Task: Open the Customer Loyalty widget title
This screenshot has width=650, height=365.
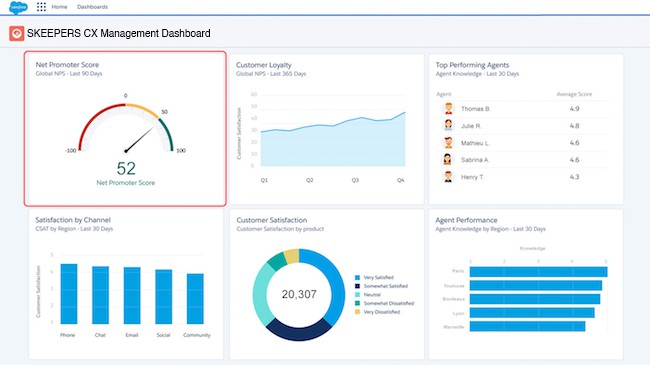Action: (x=264, y=65)
